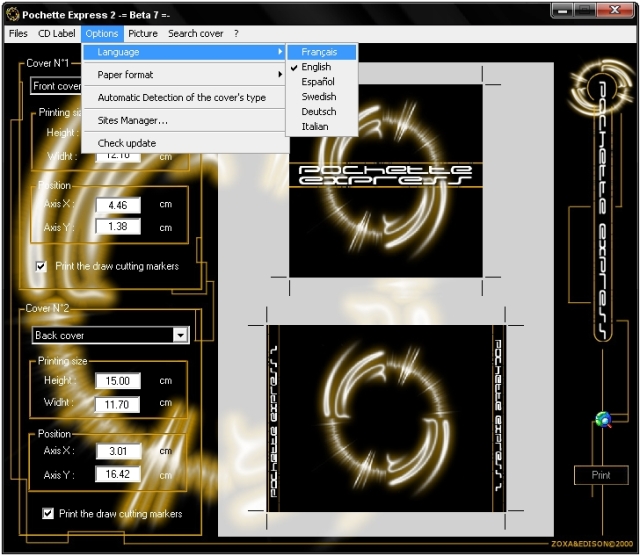Click Cover N°2 Widht field
Screen dimensions: 640x556
(117, 405)
